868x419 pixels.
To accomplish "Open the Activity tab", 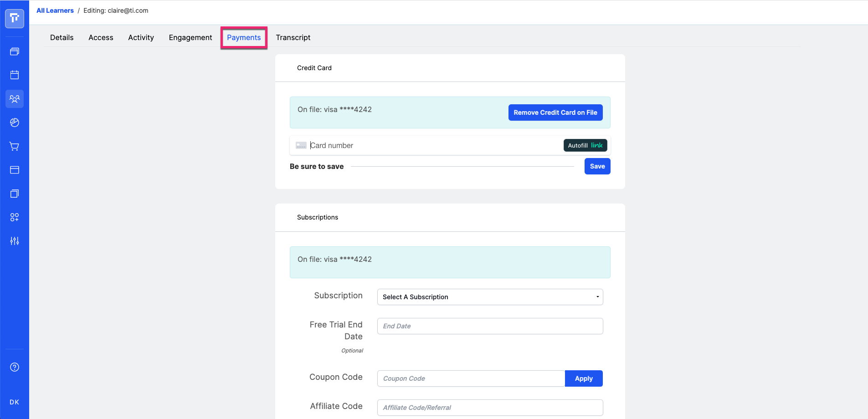I will point(141,37).
